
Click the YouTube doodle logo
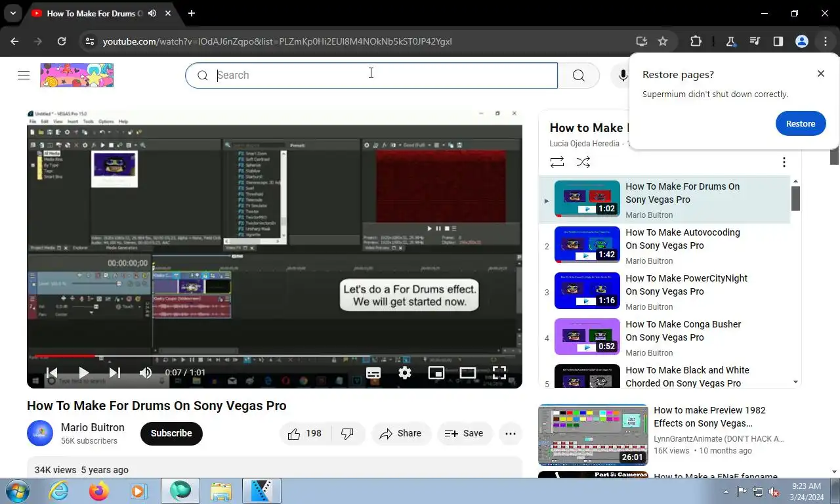click(x=77, y=75)
